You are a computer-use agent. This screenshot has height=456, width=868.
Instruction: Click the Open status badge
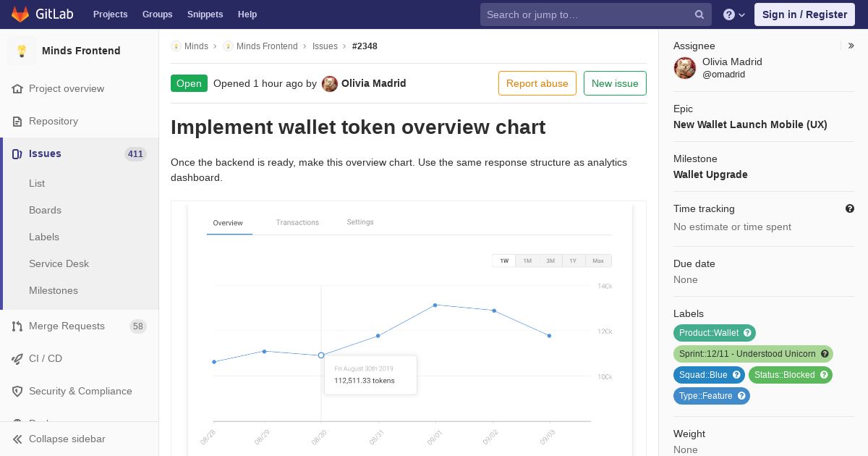[189, 83]
